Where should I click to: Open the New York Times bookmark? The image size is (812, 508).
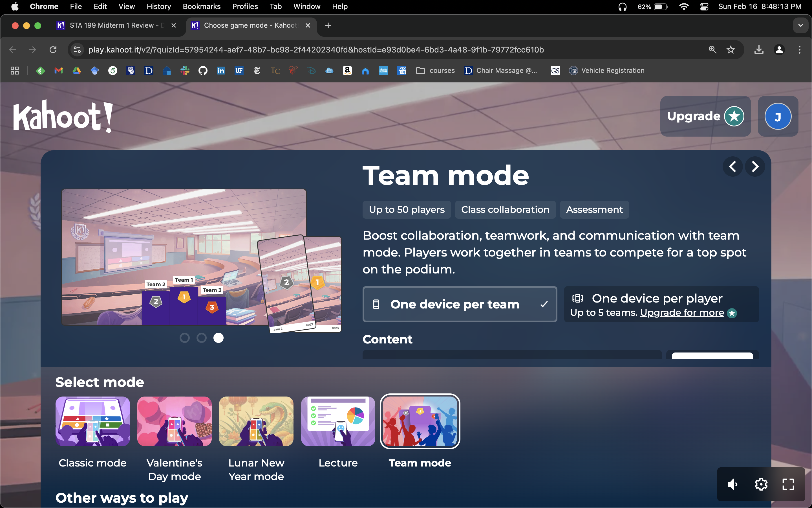click(x=257, y=71)
